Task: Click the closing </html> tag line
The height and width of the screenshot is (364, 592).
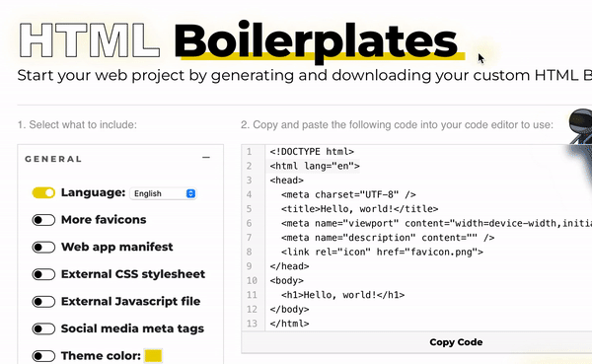Action: tap(289, 324)
